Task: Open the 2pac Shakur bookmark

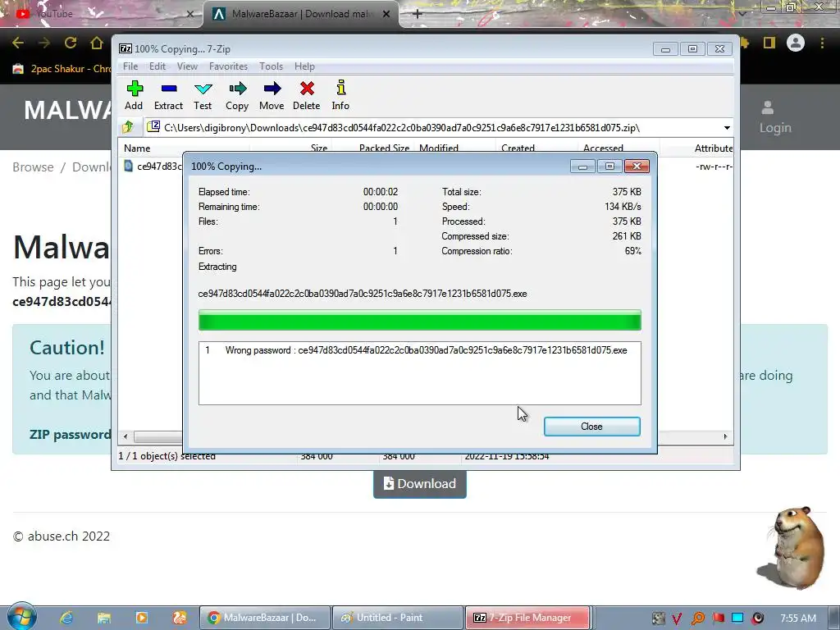Action: pos(62,69)
